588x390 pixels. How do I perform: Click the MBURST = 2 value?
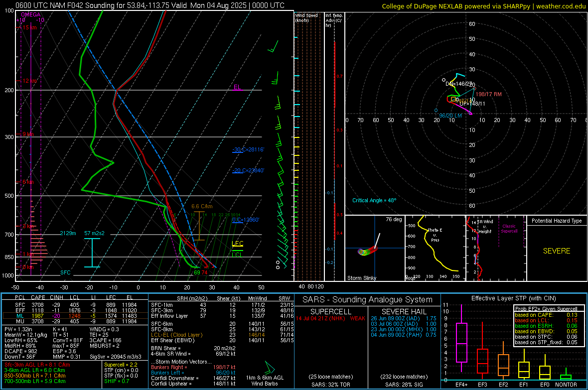[x=104, y=346]
